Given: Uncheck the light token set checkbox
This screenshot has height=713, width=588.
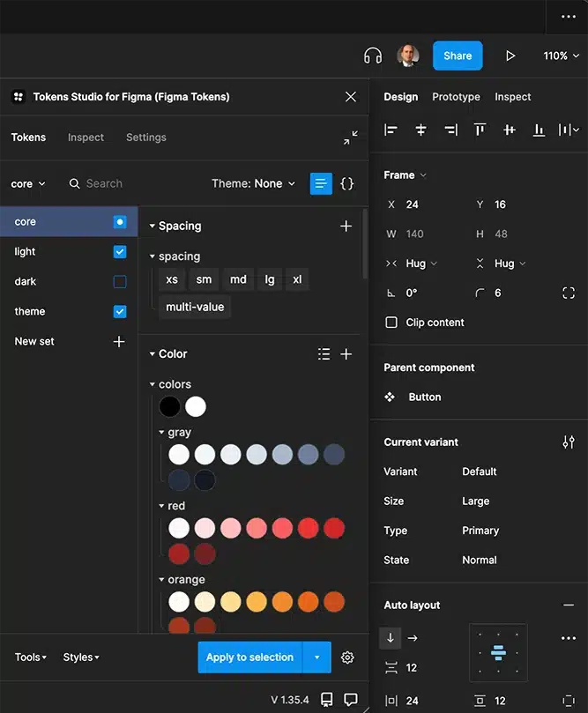Looking at the screenshot, I should 120,252.
